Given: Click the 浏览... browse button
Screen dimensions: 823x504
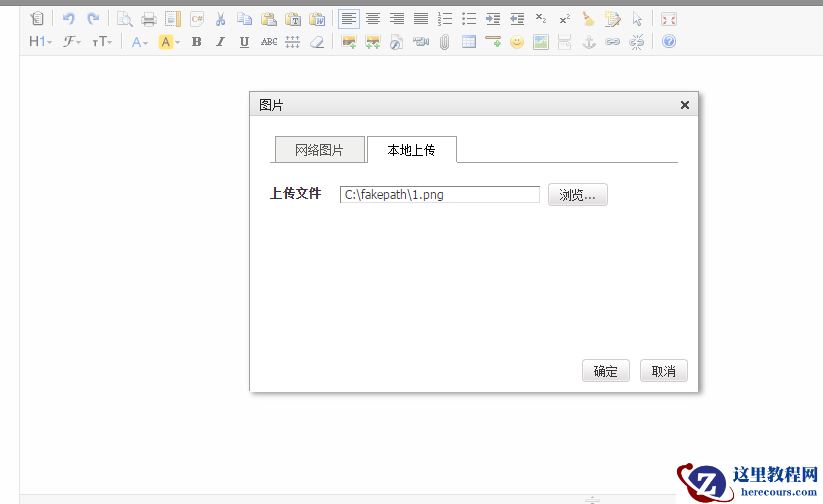Looking at the screenshot, I should (577, 195).
